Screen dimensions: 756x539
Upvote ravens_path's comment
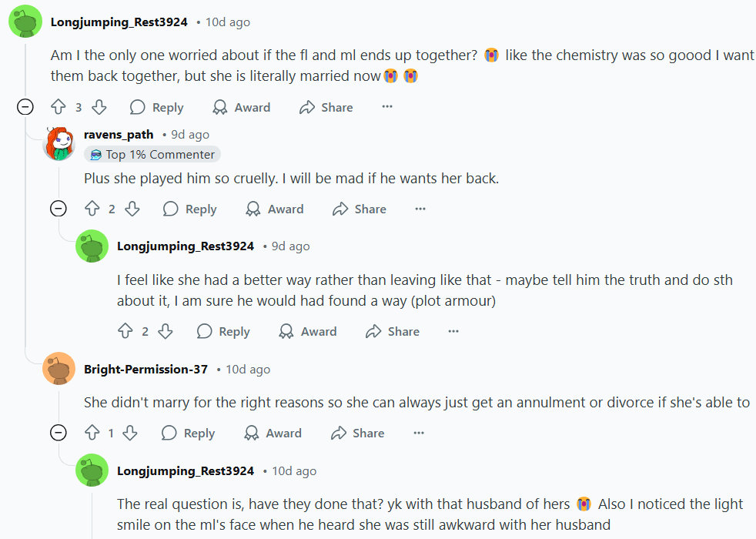click(x=92, y=209)
